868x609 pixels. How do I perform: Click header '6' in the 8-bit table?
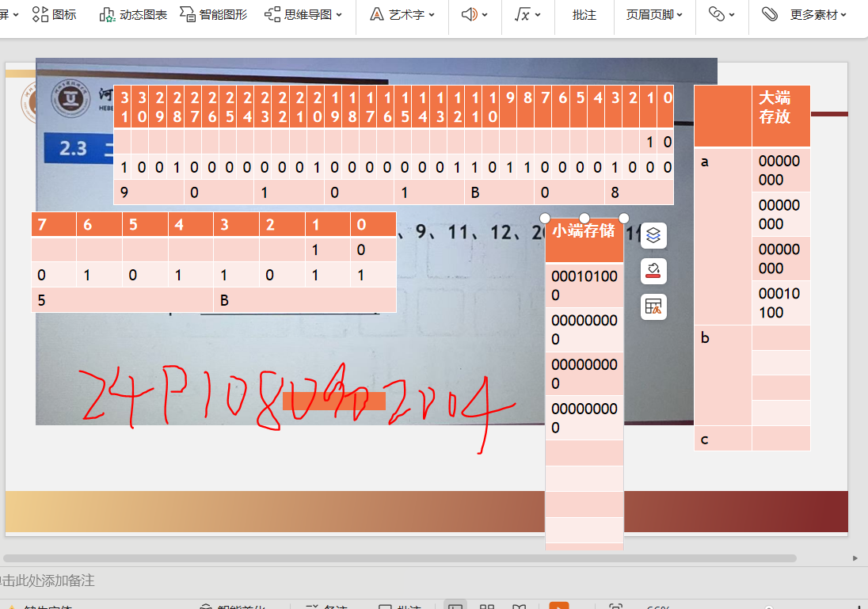[99, 224]
